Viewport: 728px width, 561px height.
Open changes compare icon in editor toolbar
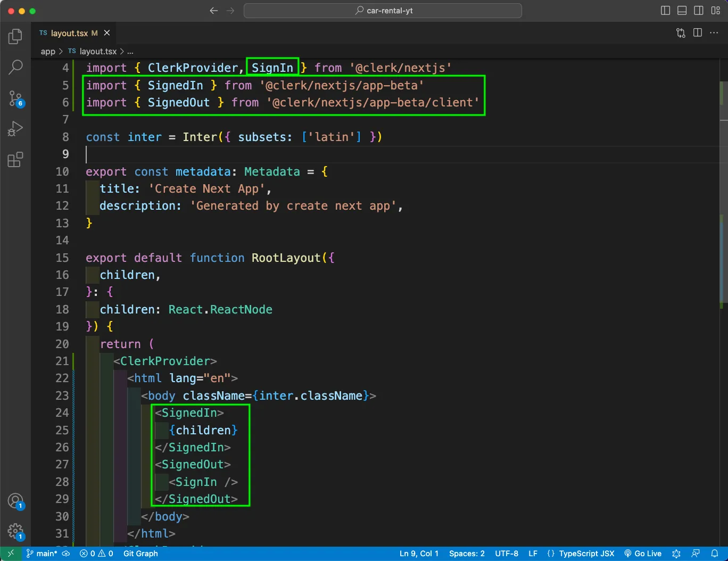[681, 33]
